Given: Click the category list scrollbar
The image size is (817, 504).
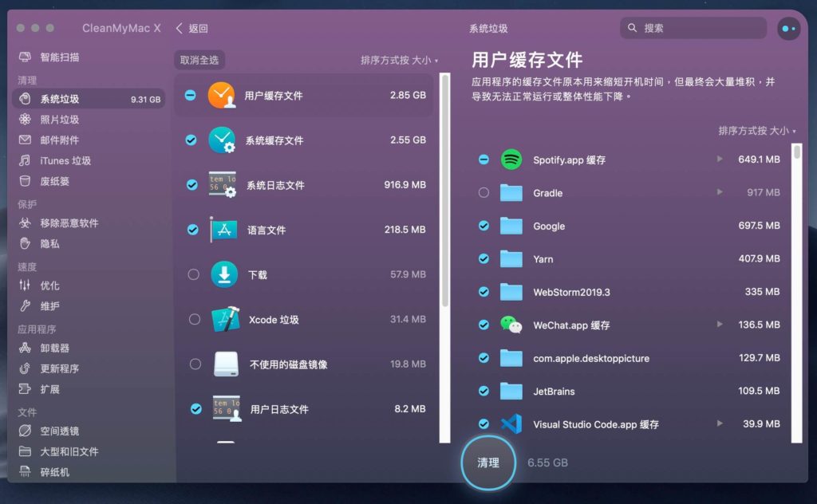Looking at the screenshot, I should (444, 191).
